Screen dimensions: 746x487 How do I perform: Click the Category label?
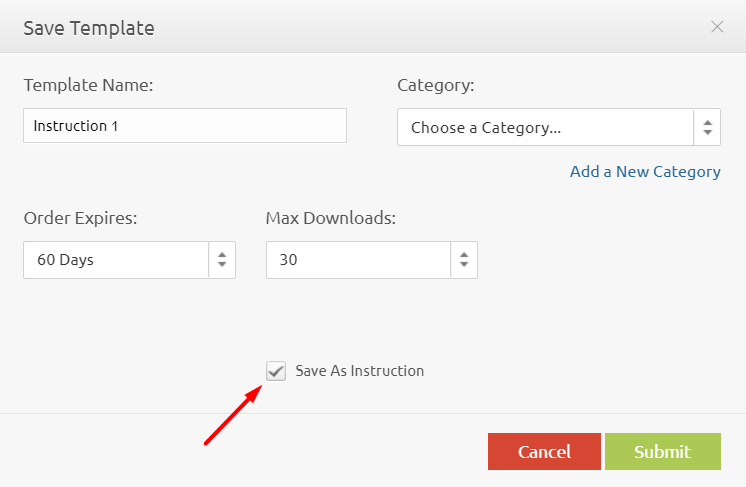pos(435,85)
